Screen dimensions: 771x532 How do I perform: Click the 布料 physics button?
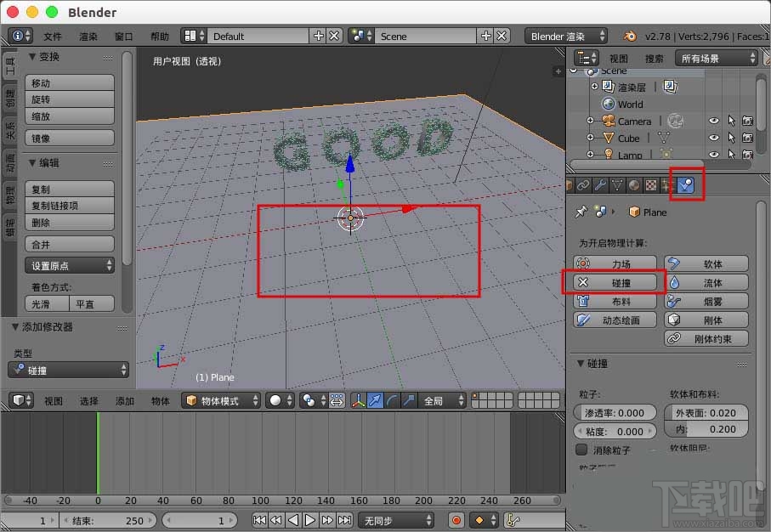coord(615,301)
